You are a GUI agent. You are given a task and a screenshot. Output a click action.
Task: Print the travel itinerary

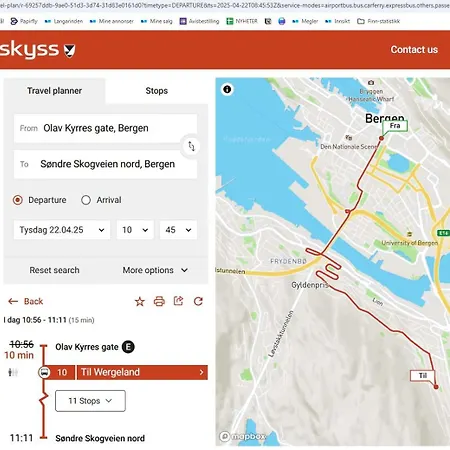pos(159,301)
